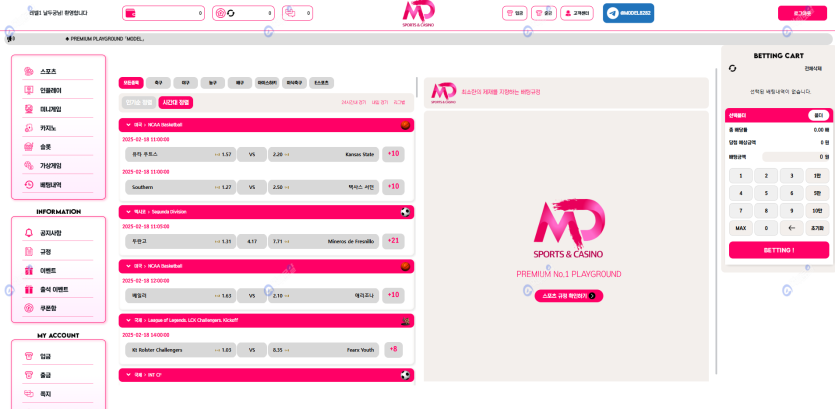Select the Kansas State 2.20 odds
The height and width of the screenshot is (409, 835).
tap(324, 154)
